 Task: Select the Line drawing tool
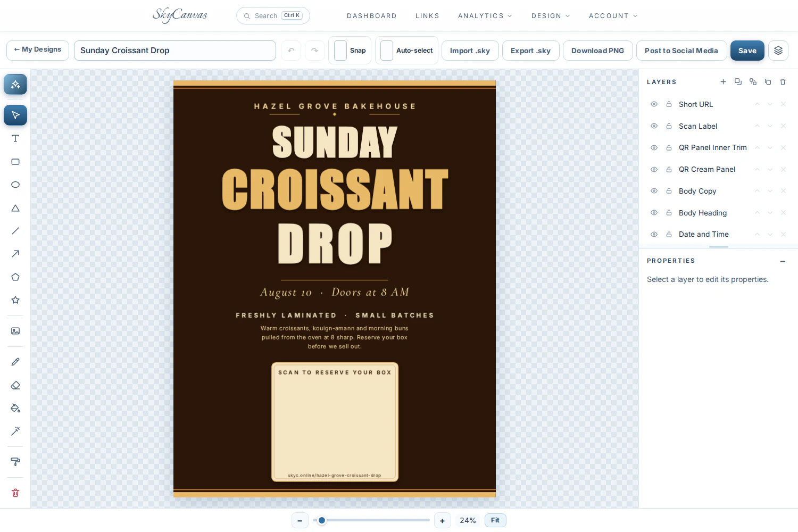(15, 231)
